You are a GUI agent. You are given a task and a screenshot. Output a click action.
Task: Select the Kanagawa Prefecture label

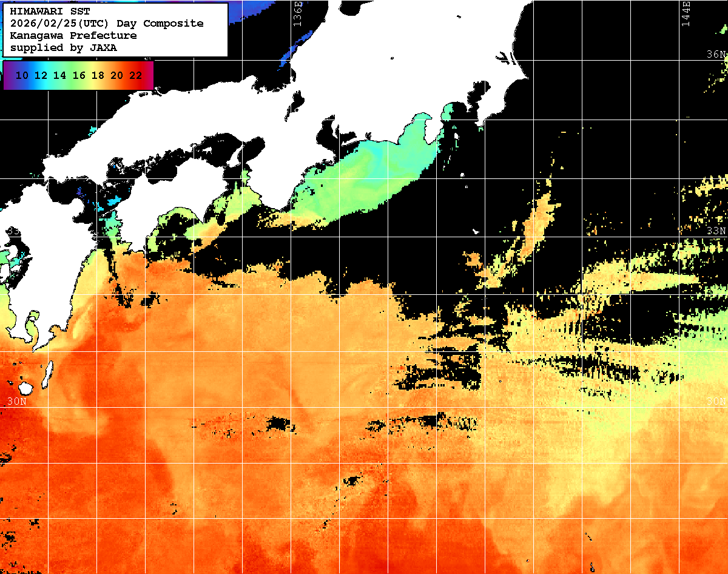click(x=73, y=36)
